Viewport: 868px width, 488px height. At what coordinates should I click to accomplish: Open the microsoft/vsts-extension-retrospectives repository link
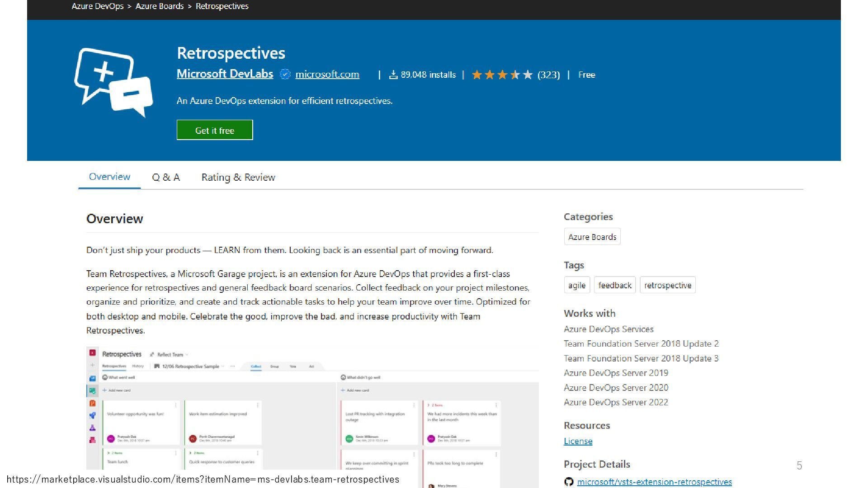654,482
